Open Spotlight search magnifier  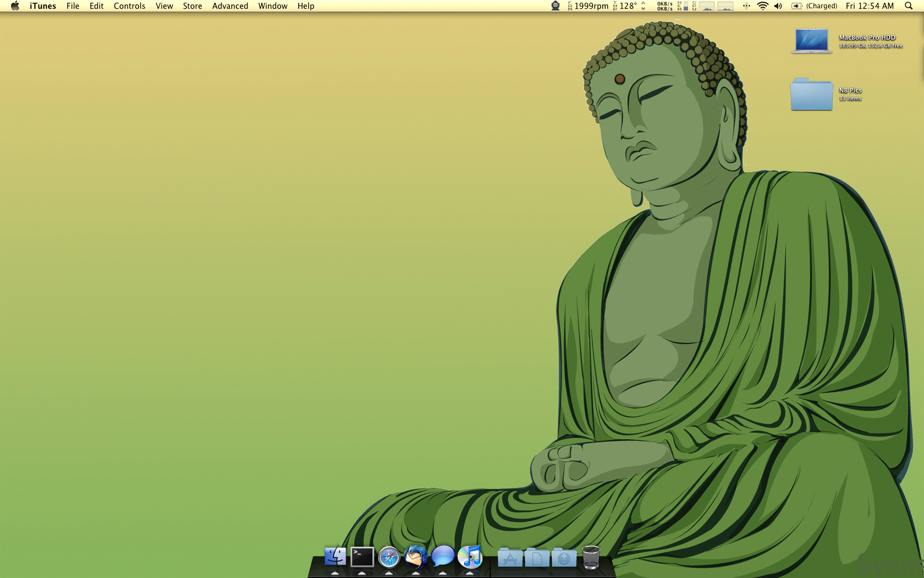[909, 6]
